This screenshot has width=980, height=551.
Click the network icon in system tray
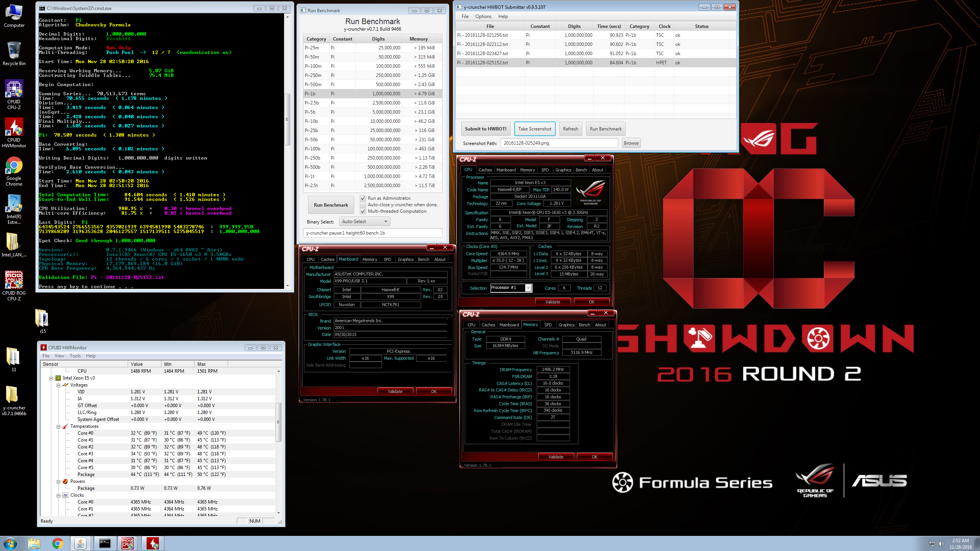pyautogui.click(x=932, y=544)
